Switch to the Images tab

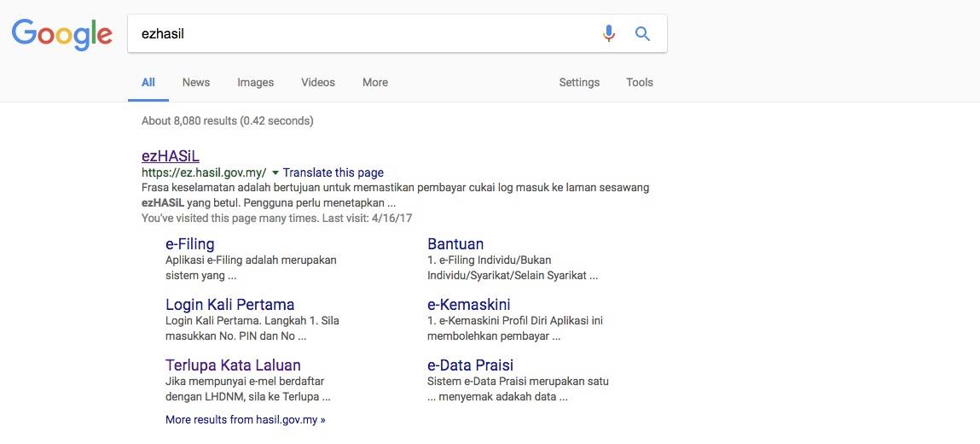(256, 83)
